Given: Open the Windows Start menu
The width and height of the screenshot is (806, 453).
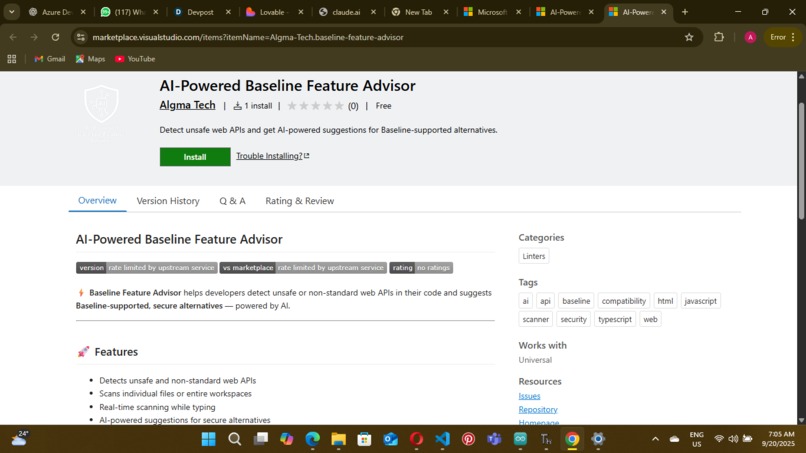Looking at the screenshot, I should tap(209, 439).
